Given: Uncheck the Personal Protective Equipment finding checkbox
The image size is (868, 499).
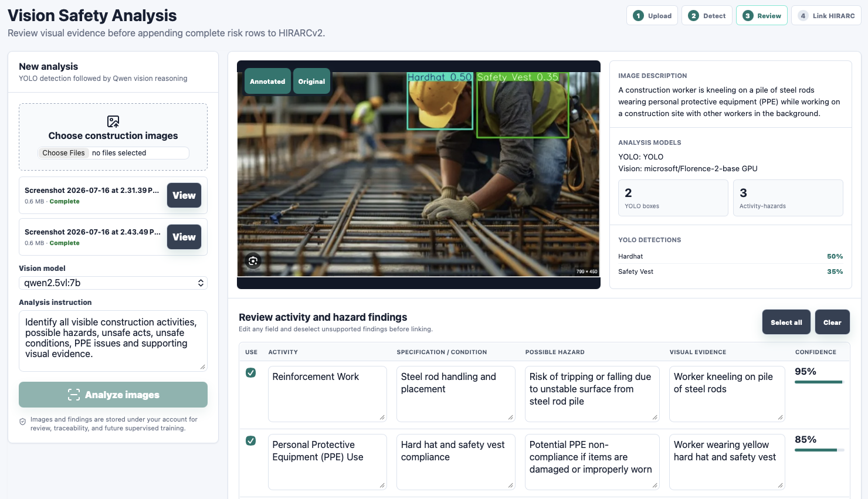Looking at the screenshot, I should pos(250,440).
